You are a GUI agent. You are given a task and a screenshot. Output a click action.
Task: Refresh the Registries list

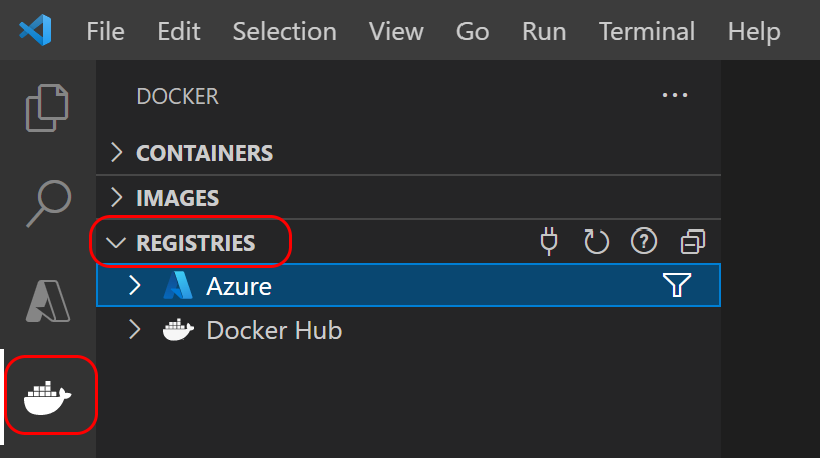pos(596,241)
